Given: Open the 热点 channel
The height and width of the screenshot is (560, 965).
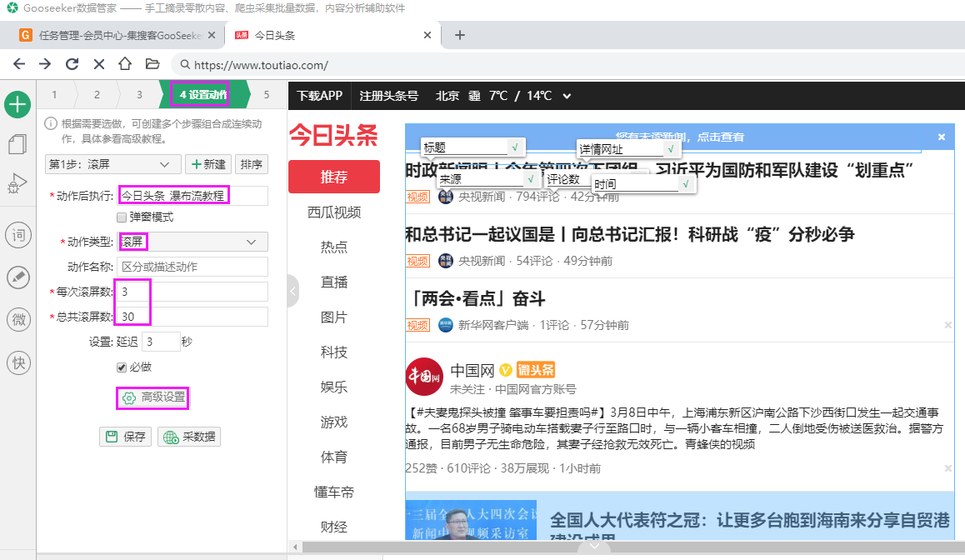Looking at the screenshot, I should 333,247.
